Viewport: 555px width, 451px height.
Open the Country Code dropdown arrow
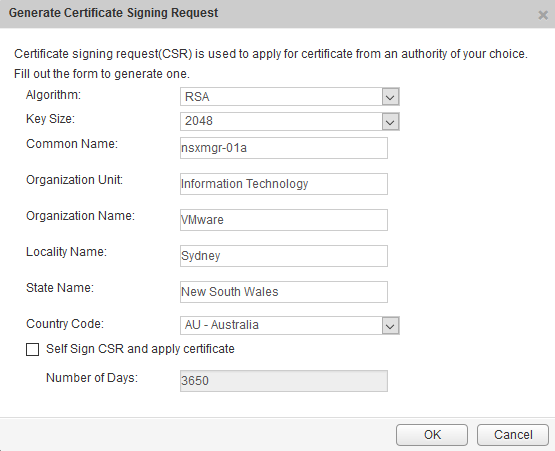coord(390,326)
